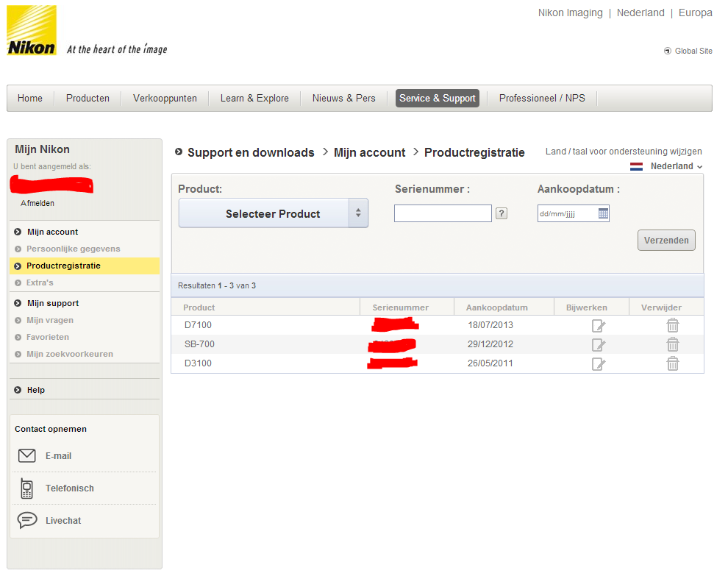Image resolution: width=728 pixels, height=576 pixels.
Task: Open Extra's in the sidebar
Action: pyautogui.click(x=40, y=282)
